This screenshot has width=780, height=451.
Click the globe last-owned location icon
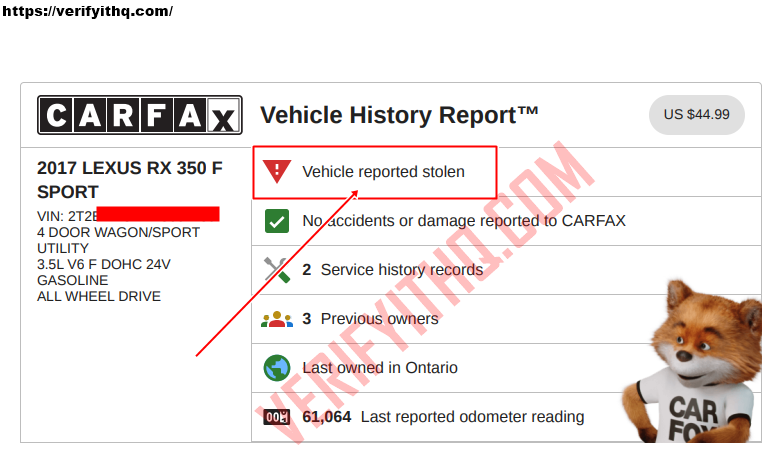(276, 368)
